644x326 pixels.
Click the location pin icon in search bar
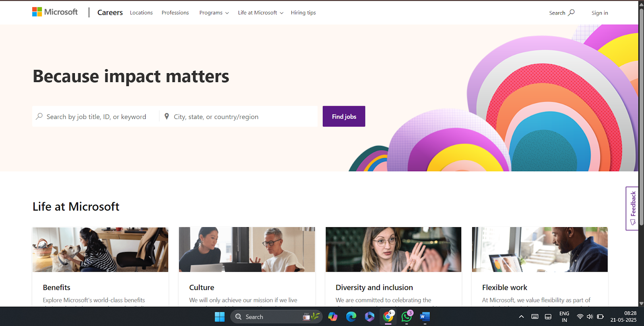[x=167, y=116]
